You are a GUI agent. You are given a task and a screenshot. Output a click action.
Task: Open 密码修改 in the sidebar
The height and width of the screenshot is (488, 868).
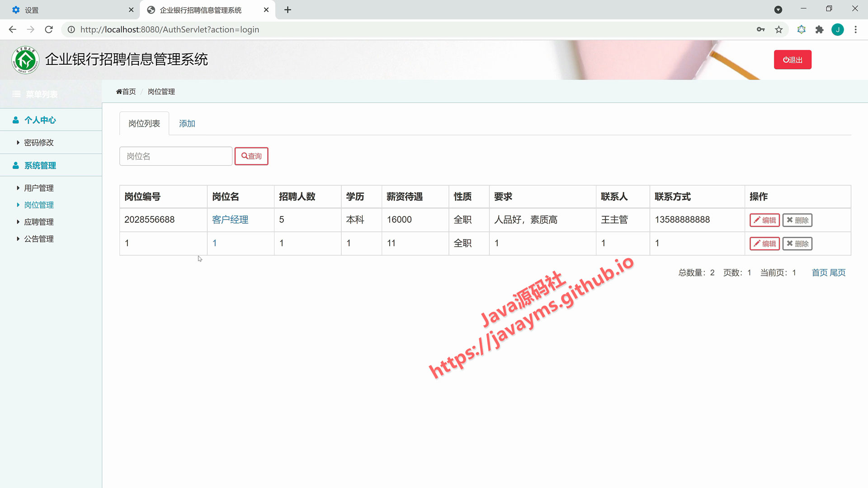39,143
